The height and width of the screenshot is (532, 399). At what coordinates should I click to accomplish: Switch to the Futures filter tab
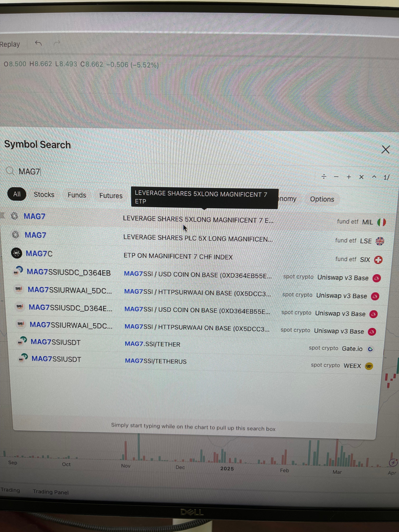click(x=111, y=196)
